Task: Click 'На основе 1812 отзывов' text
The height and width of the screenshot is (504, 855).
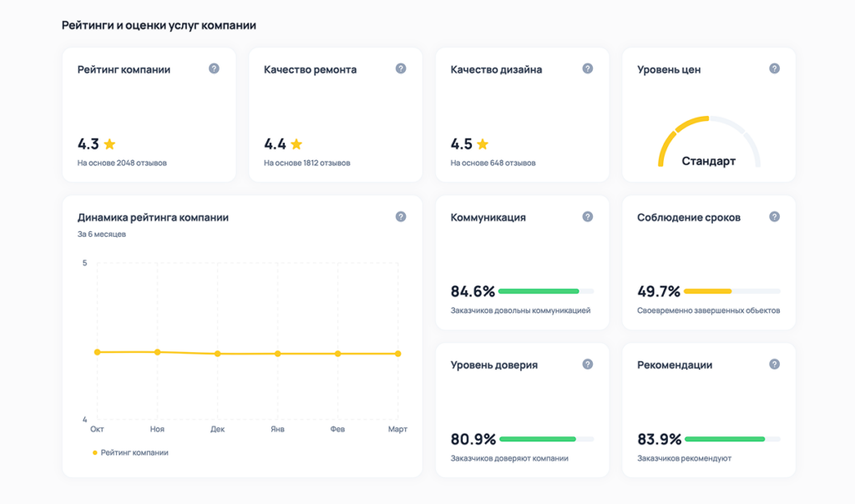Action: [307, 163]
